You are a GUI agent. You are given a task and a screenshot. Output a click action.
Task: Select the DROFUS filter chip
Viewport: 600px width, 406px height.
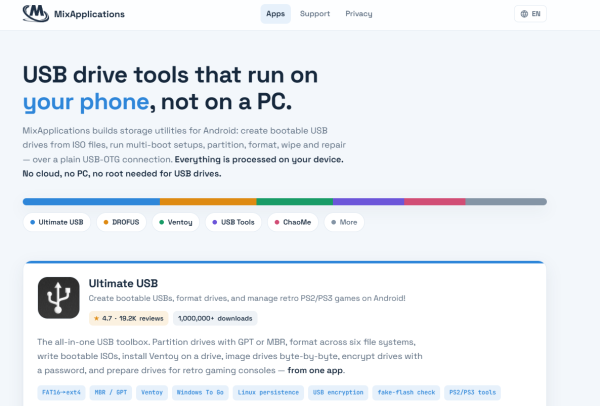click(121, 222)
